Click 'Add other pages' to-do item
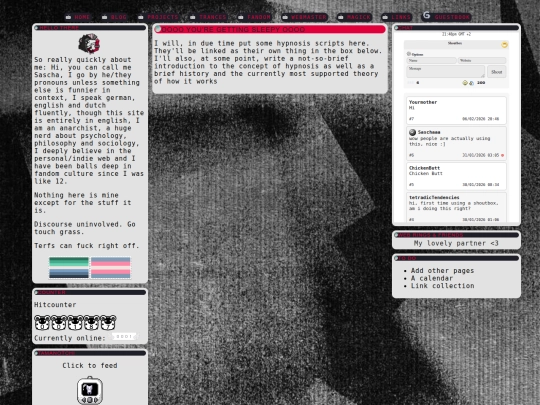540x405 pixels. [x=442, y=271]
